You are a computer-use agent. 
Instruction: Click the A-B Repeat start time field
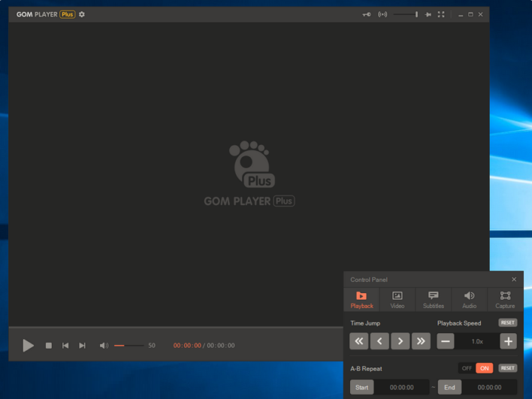coord(402,387)
